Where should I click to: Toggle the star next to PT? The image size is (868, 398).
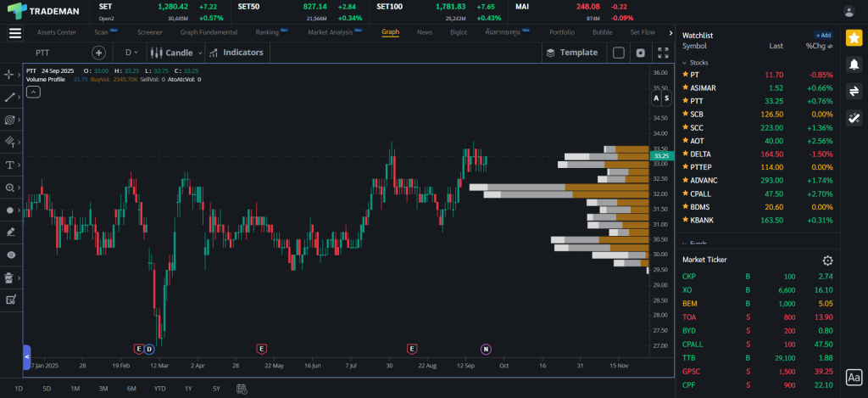(x=685, y=75)
